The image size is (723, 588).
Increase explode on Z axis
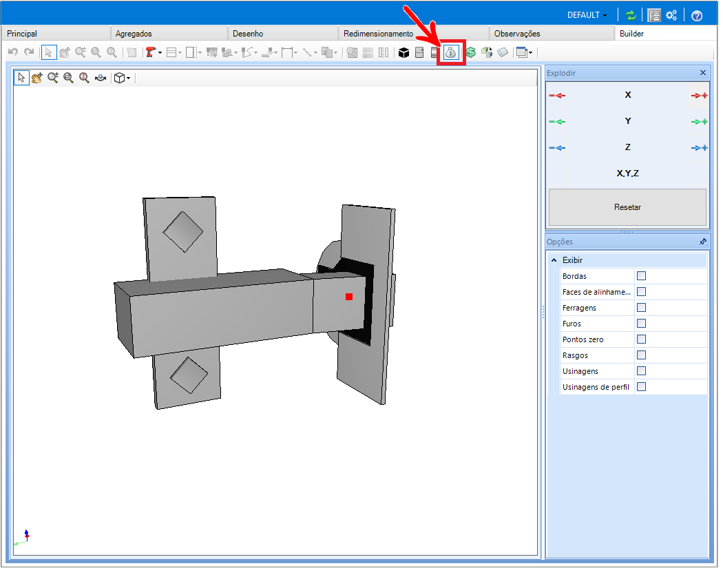699,148
